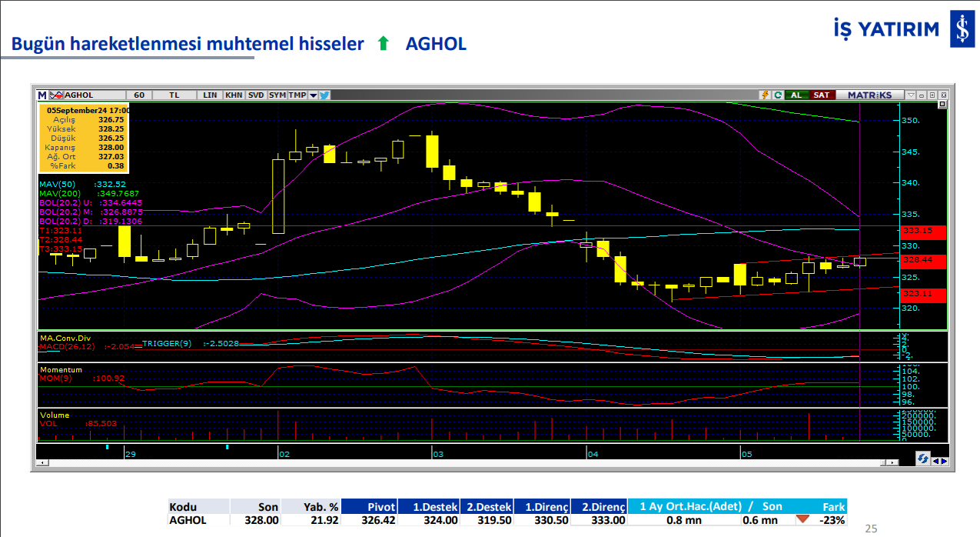
Task: Open the 60 period selector
Action: pyautogui.click(x=139, y=95)
